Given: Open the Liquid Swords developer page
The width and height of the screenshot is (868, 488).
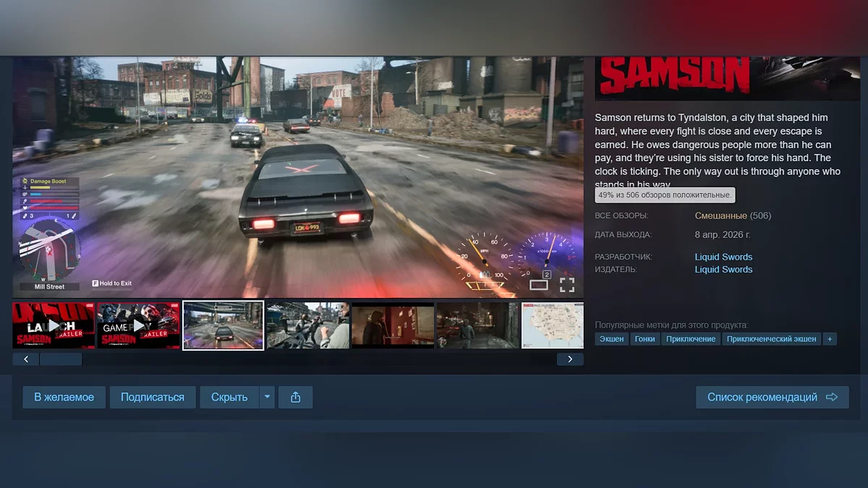Looking at the screenshot, I should click(x=723, y=257).
